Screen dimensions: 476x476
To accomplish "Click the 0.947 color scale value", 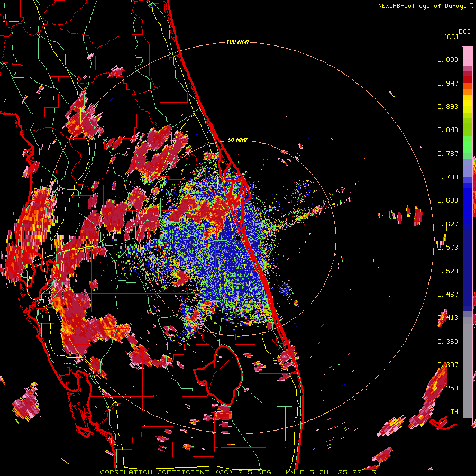I will point(448,83).
